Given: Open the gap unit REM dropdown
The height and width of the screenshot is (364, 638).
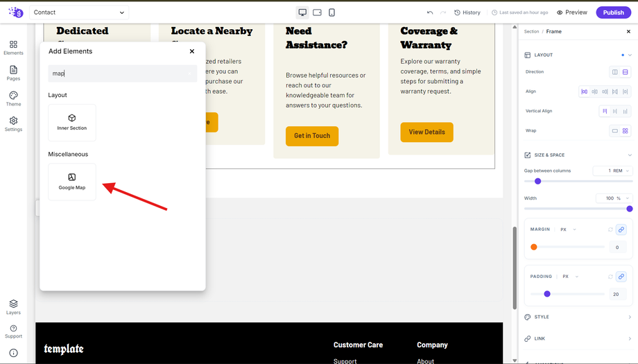Looking at the screenshot, I should (x=621, y=171).
